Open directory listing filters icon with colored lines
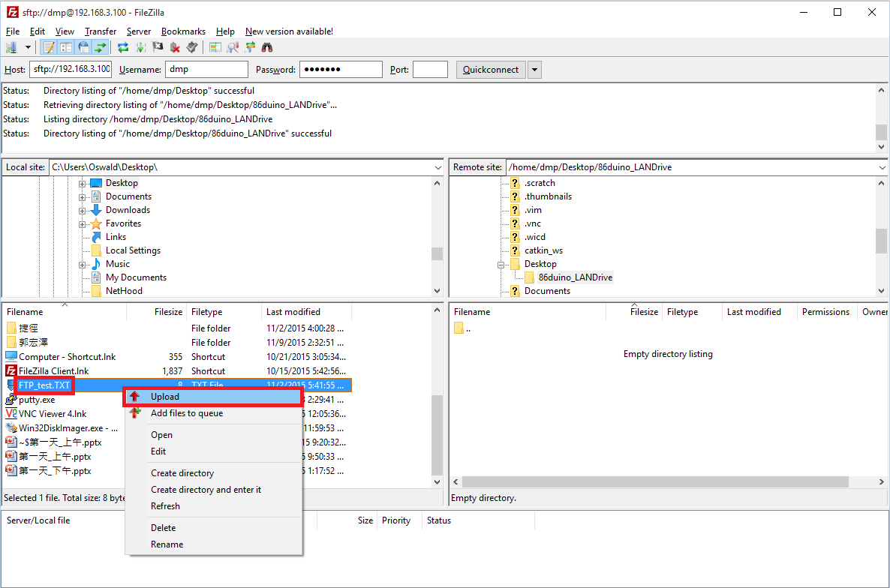Viewport: 890px width, 588px height. [x=215, y=48]
